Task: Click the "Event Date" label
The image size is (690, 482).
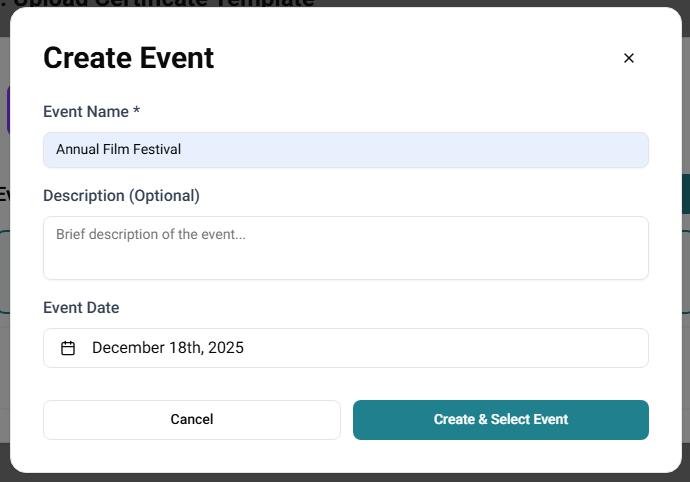Action: (81, 308)
